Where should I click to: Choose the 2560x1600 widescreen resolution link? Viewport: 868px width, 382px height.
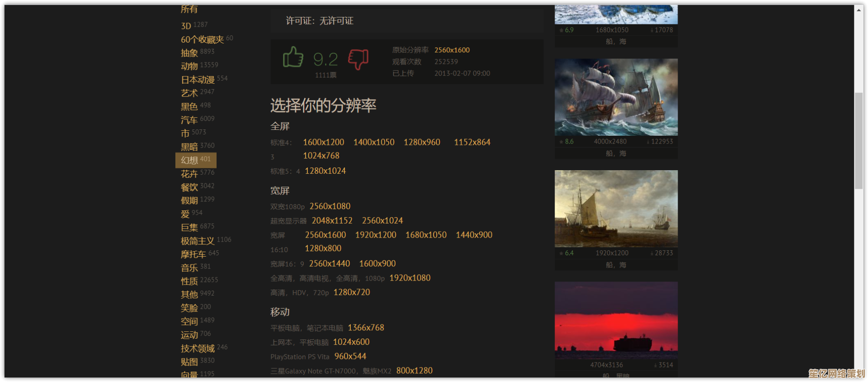click(325, 235)
